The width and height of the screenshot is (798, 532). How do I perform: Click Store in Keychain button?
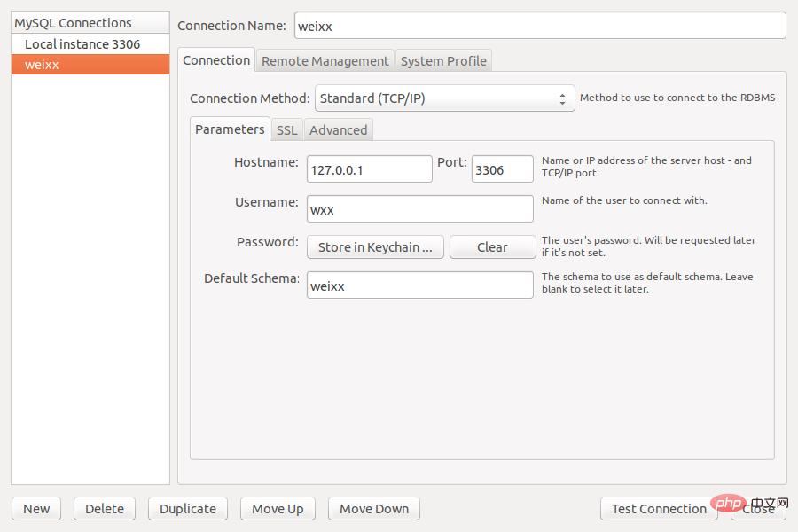[375, 247]
